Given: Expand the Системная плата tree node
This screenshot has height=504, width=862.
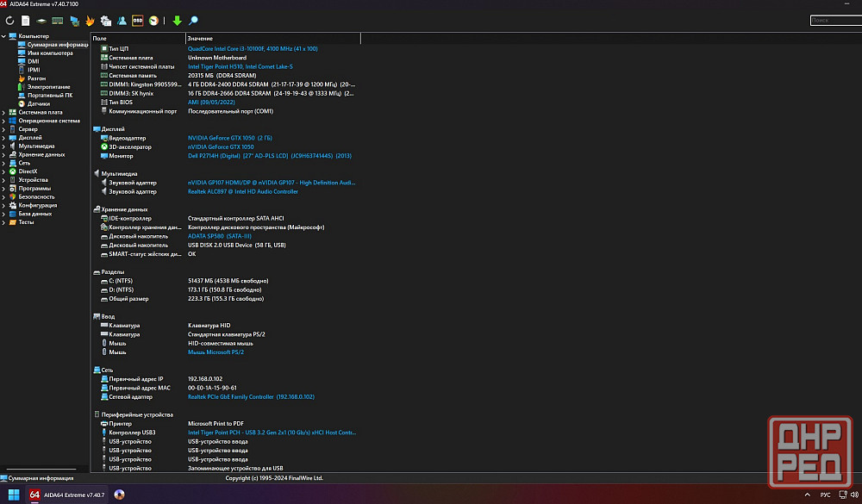Looking at the screenshot, I should coord(3,112).
